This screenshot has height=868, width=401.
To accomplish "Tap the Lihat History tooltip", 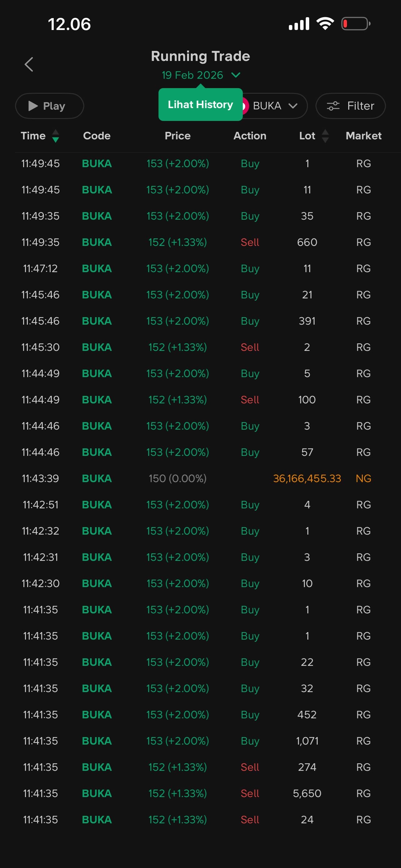I will (200, 105).
